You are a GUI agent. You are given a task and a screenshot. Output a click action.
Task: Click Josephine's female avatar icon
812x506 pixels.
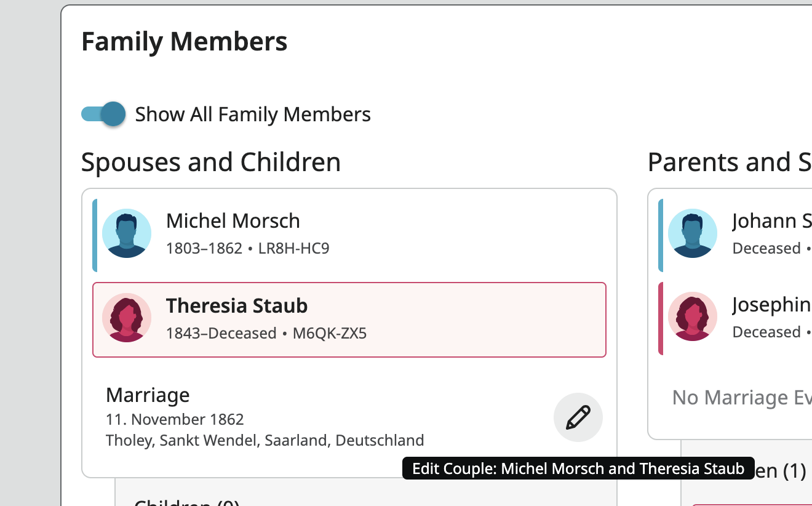click(x=693, y=316)
